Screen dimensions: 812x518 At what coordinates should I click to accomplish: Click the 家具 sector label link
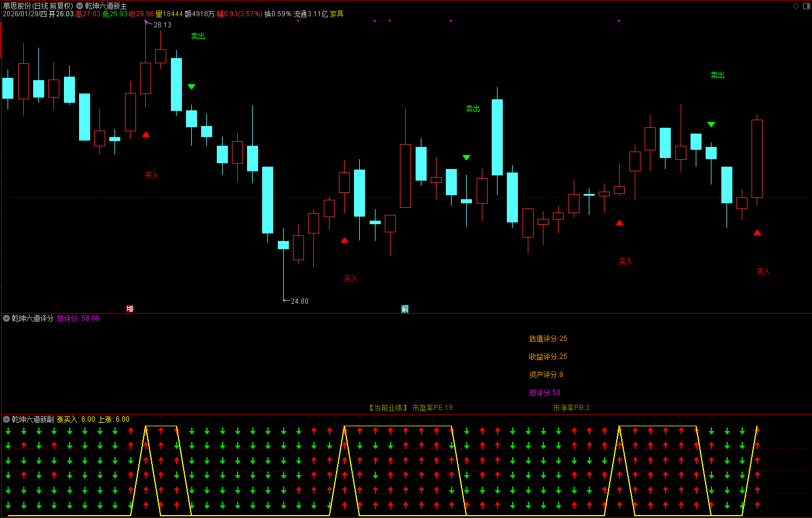coord(337,14)
